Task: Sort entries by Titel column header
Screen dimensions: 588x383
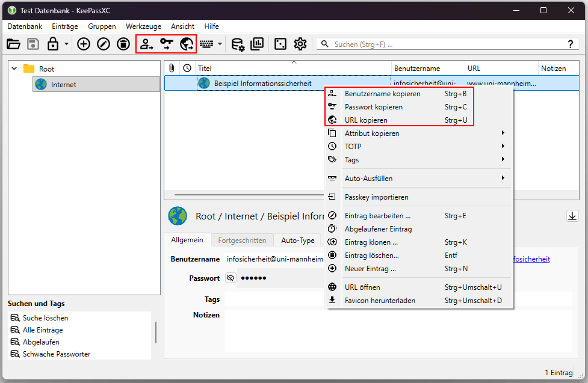Action: pyautogui.click(x=294, y=68)
